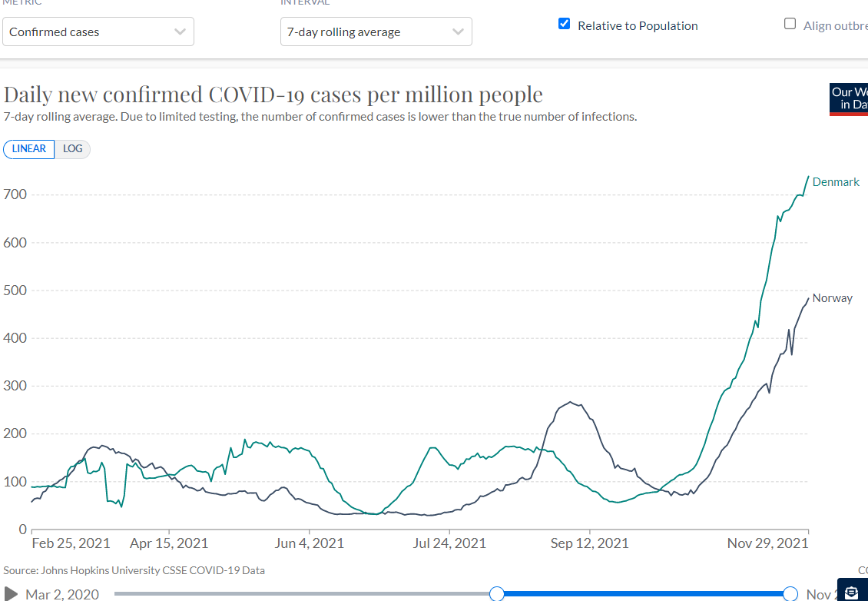Click the 700 y-axis value
This screenshot has width=868, height=601.
[15, 194]
